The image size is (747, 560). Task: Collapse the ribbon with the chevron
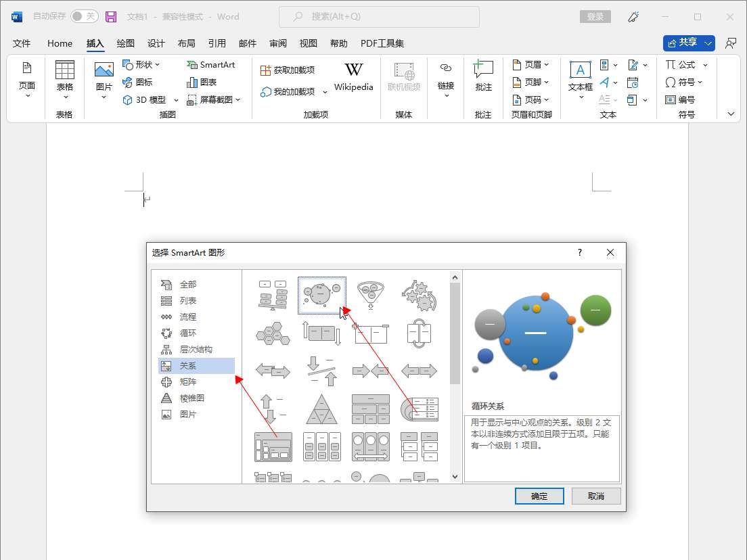pyautogui.click(x=731, y=114)
